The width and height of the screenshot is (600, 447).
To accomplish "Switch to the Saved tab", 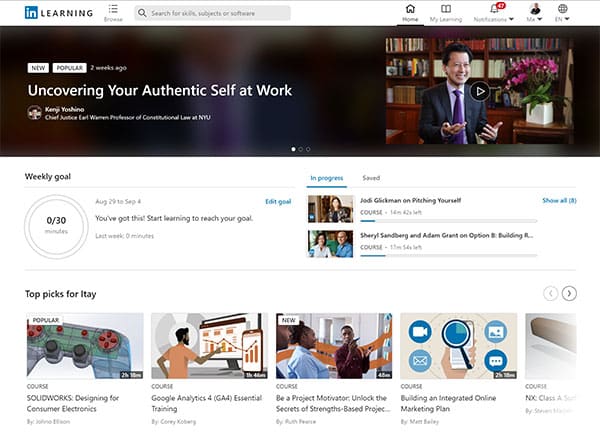I will pos(371,178).
